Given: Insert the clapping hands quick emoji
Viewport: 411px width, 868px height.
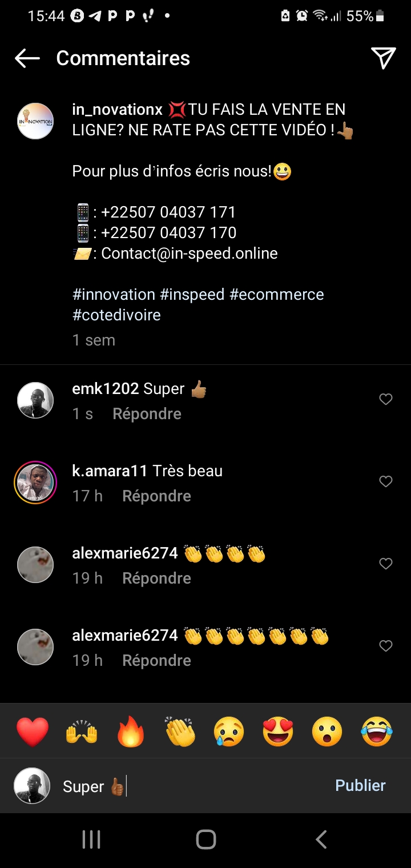Looking at the screenshot, I should point(180,732).
